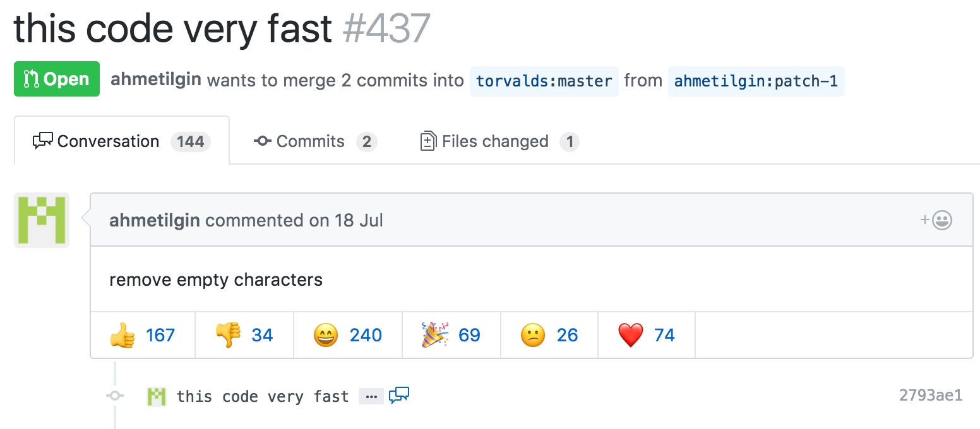Screen dimensions: 980x429
Task: Click the thumbs up reaction with 167
Action: coord(143,335)
